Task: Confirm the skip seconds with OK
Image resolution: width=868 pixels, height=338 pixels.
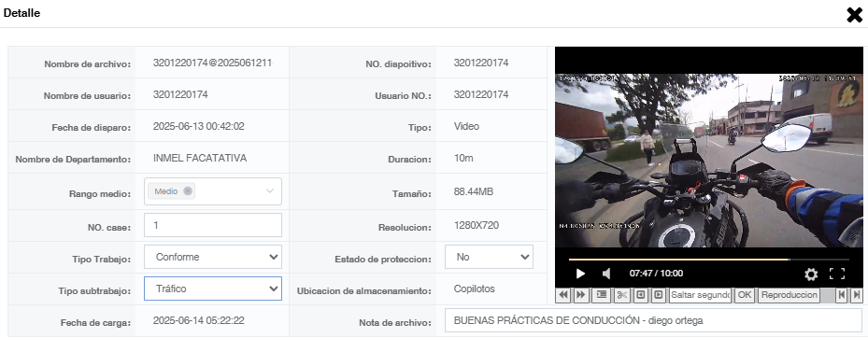Action: click(x=745, y=295)
